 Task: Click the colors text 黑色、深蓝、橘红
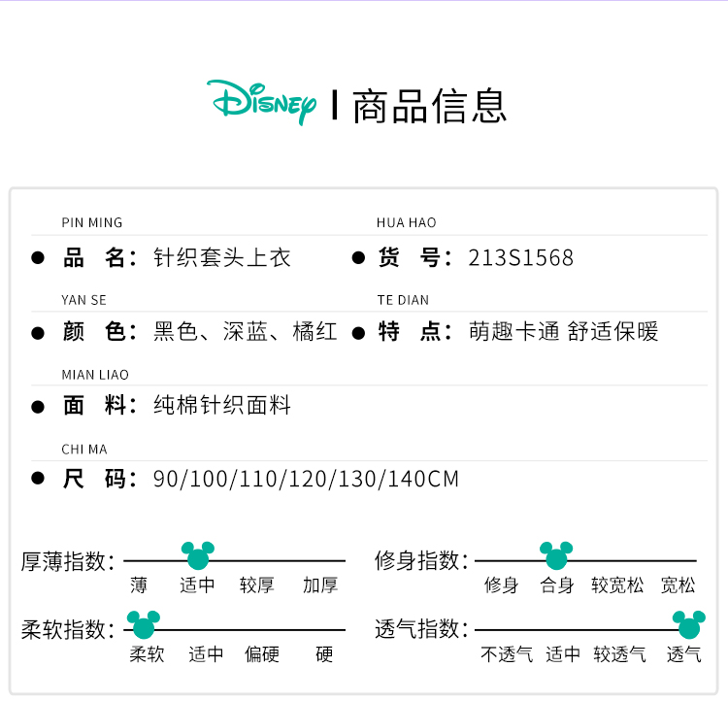pyautogui.click(x=246, y=332)
